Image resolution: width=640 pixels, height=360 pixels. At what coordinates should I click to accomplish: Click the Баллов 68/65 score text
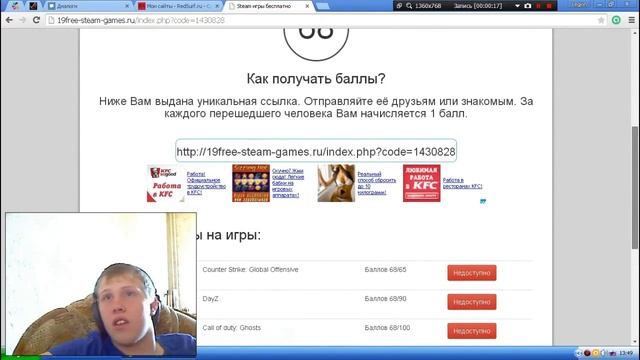coord(385,269)
